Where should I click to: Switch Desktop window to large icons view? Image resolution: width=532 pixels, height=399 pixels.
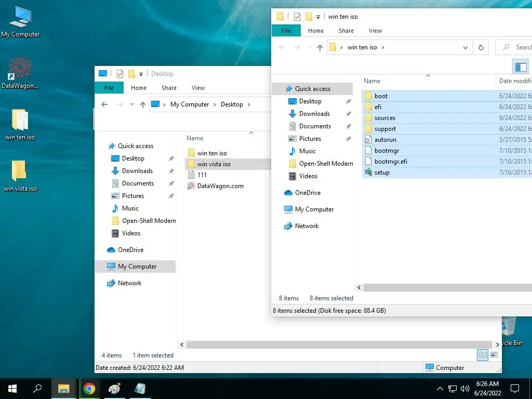(494, 355)
